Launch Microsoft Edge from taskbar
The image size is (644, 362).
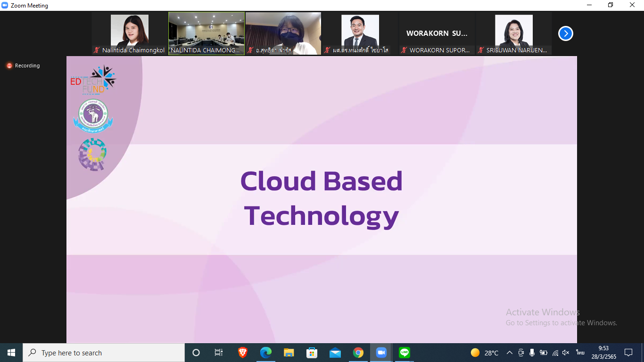pyautogui.click(x=266, y=353)
